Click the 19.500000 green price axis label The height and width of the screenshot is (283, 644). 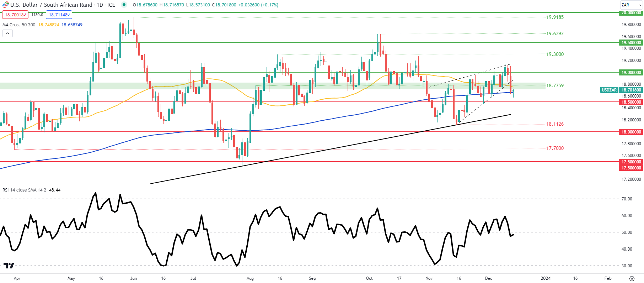click(x=631, y=43)
